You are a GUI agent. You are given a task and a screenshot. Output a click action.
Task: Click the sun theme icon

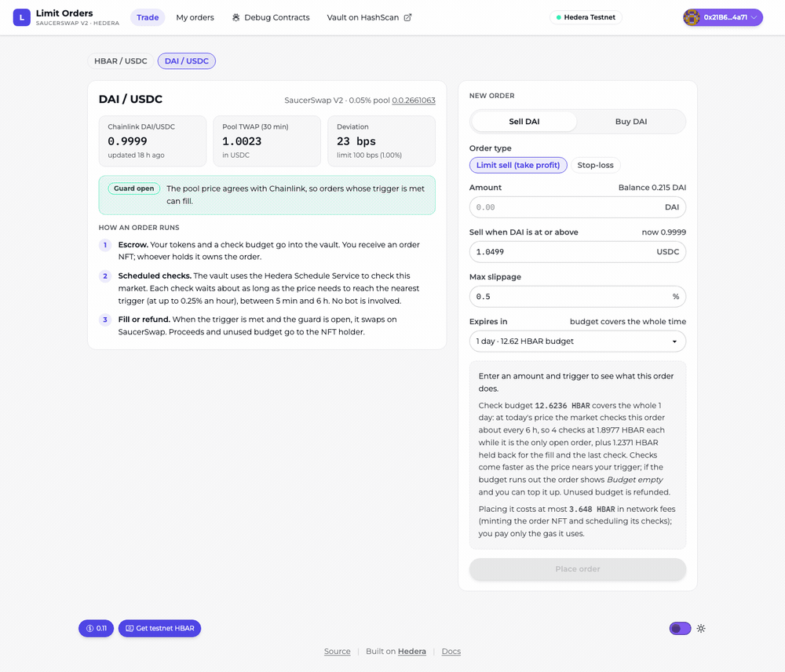(x=701, y=629)
